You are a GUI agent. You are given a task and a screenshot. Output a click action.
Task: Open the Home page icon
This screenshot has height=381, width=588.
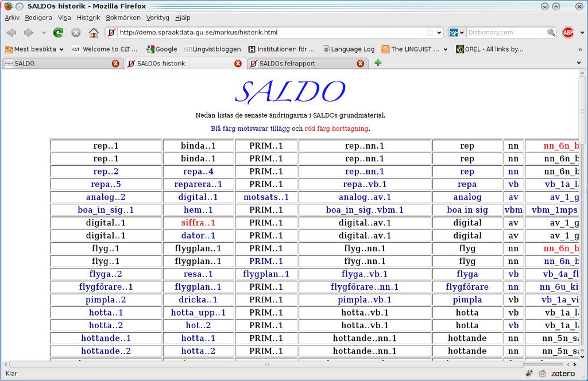pos(94,33)
